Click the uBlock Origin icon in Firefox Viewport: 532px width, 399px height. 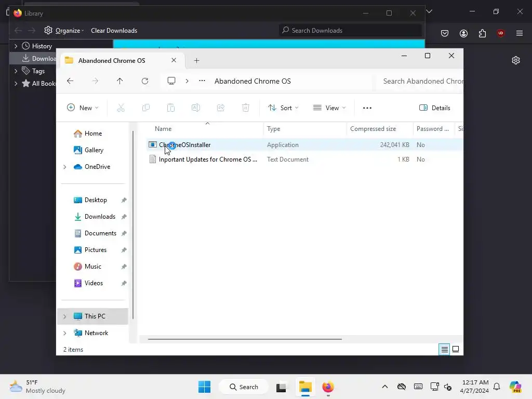pos(500,33)
